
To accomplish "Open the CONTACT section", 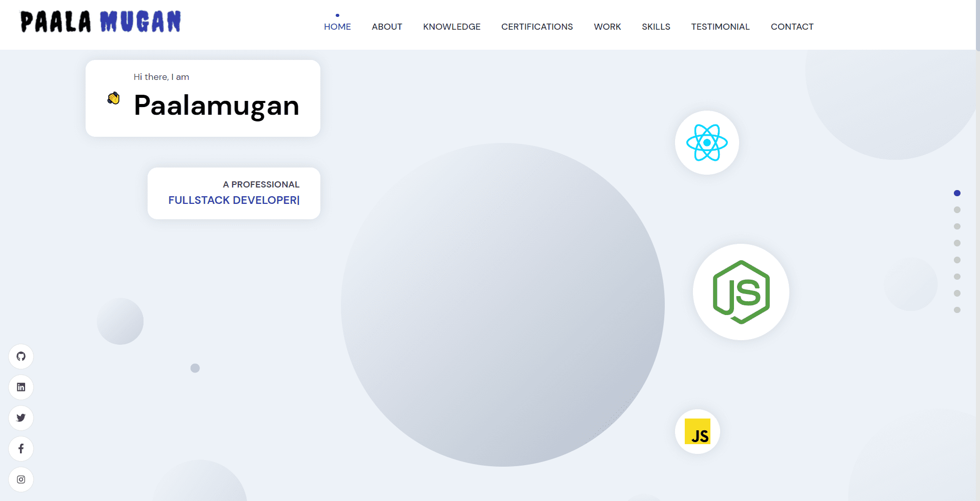I will coord(792,27).
